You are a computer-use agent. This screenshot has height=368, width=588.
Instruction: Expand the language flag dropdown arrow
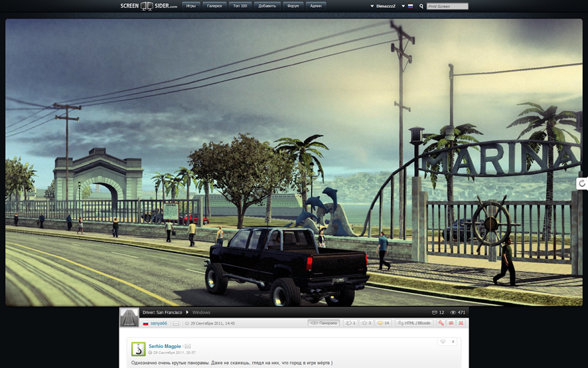[403, 7]
